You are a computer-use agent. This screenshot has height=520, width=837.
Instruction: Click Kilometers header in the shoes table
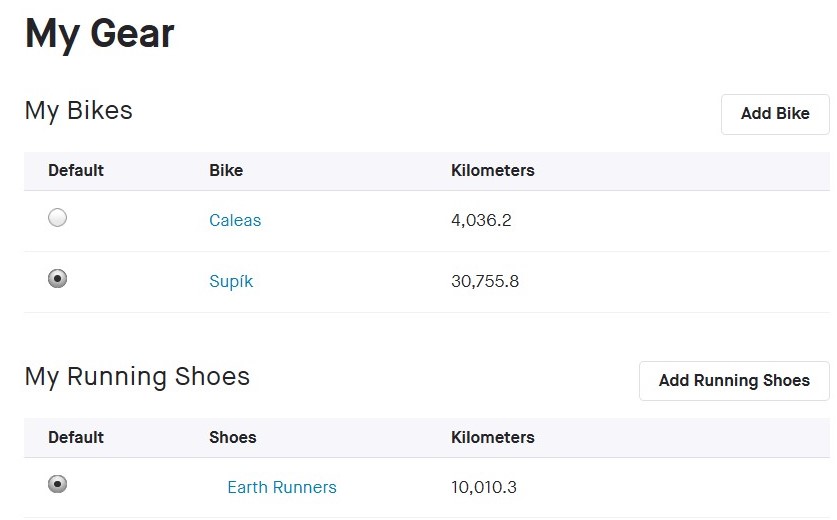[493, 437]
